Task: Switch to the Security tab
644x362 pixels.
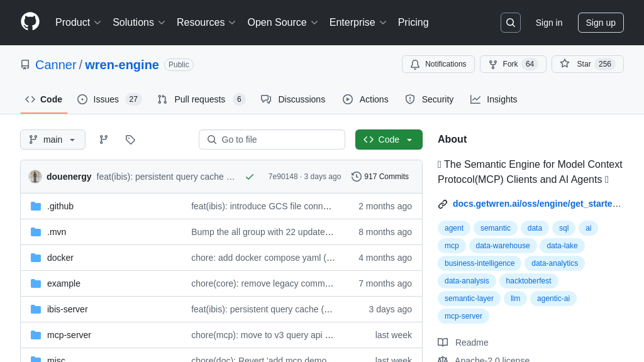Action: click(x=429, y=99)
